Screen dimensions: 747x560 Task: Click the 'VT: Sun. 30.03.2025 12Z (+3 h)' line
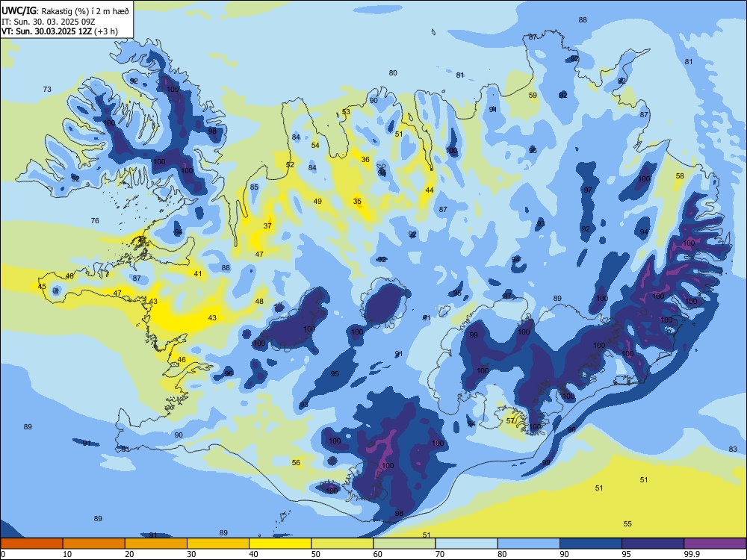point(60,32)
